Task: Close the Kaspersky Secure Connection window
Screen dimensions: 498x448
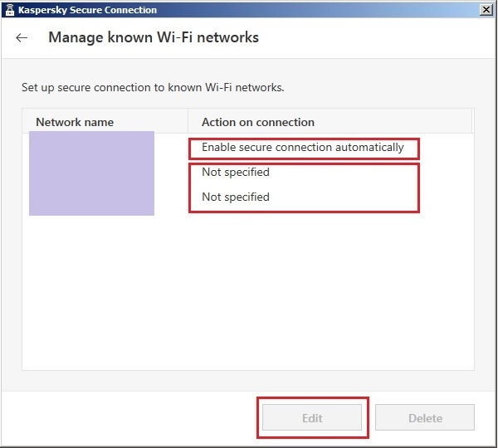Action: 486,10
